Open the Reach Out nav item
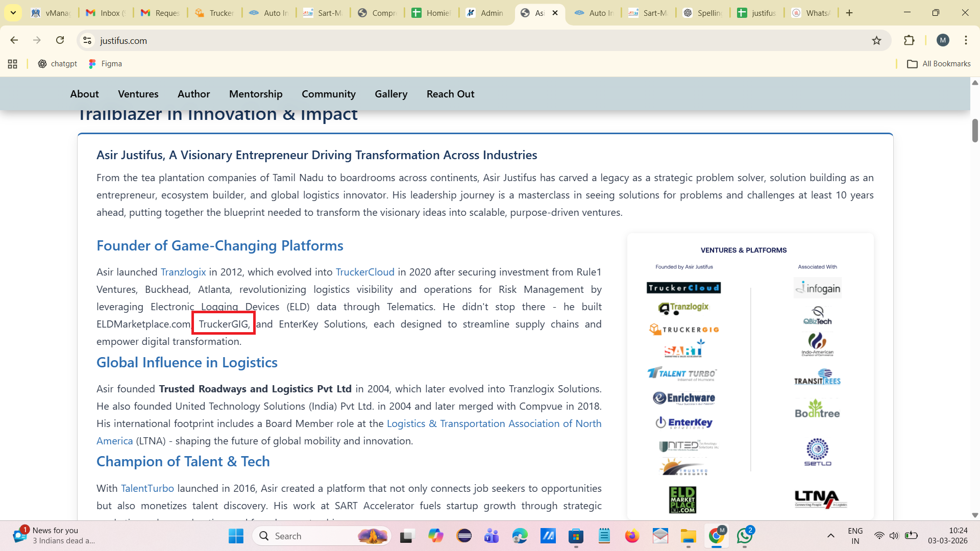980x551 pixels. point(451,94)
